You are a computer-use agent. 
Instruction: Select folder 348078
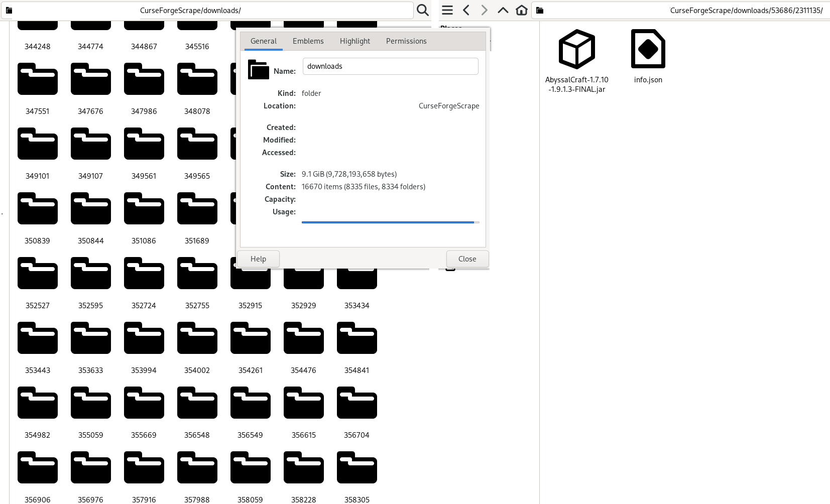[x=197, y=79]
